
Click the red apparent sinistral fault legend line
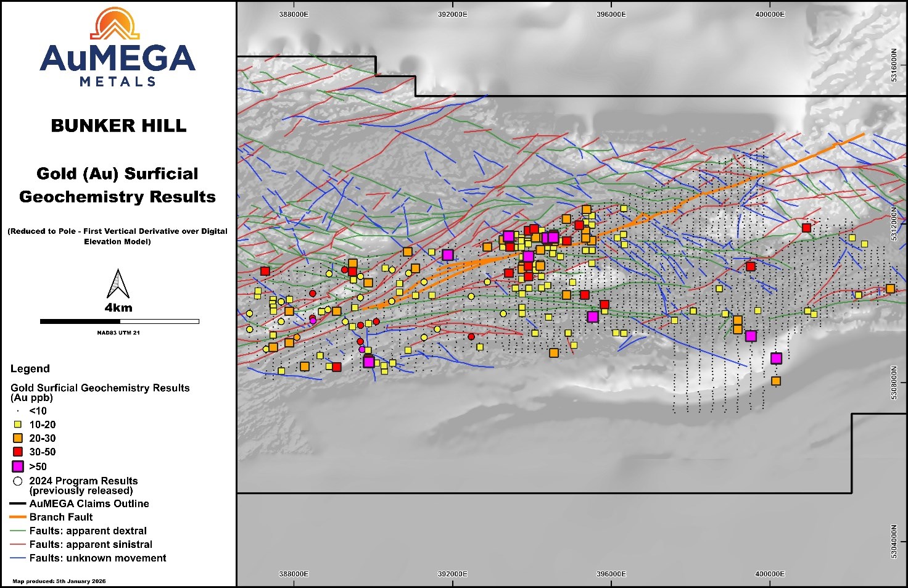pos(18,544)
